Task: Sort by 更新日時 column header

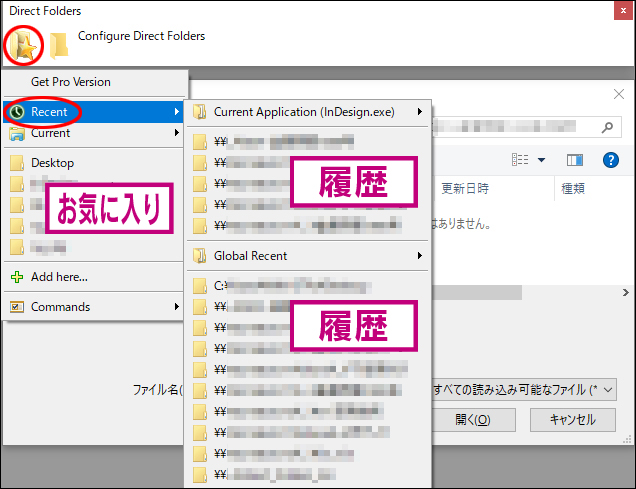Action: (465, 189)
